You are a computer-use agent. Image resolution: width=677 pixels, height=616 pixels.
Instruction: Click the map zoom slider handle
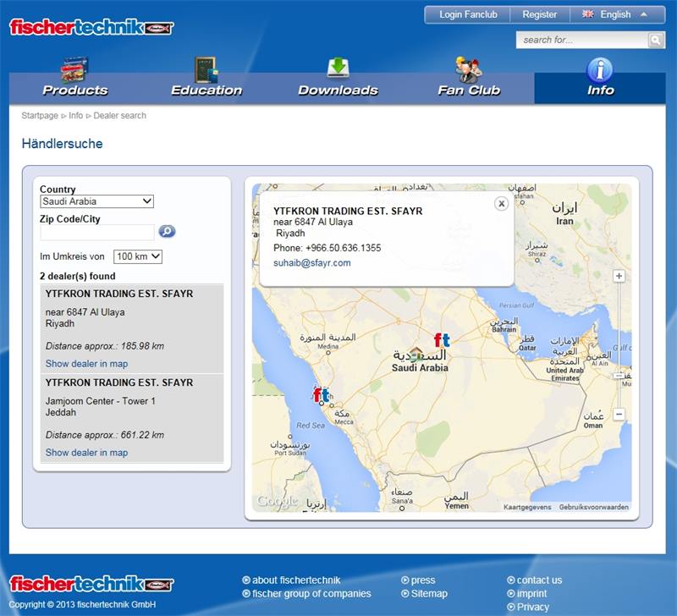619,376
